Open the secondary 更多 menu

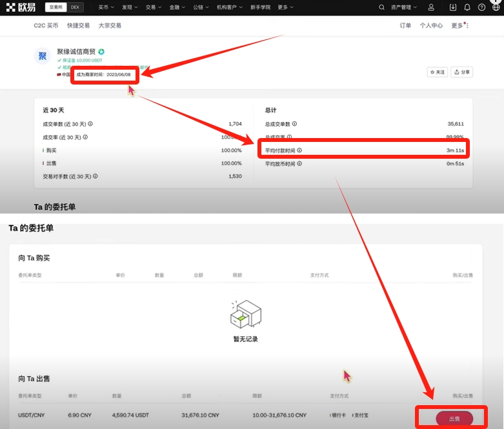coord(458,25)
